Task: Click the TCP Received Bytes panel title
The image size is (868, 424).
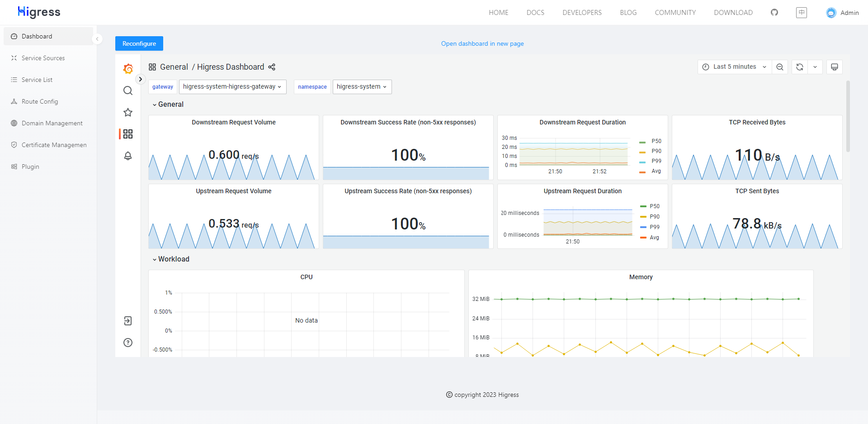Action: [x=757, y=123]
